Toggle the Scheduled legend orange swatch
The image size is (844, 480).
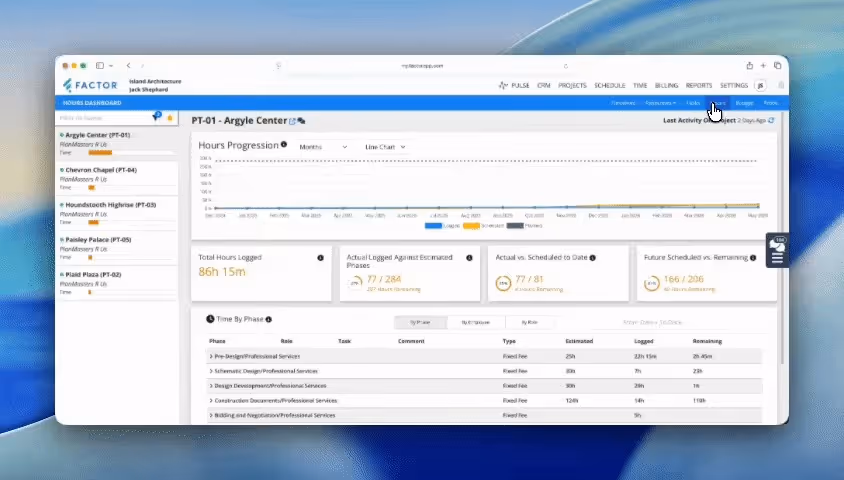[471, 226]
